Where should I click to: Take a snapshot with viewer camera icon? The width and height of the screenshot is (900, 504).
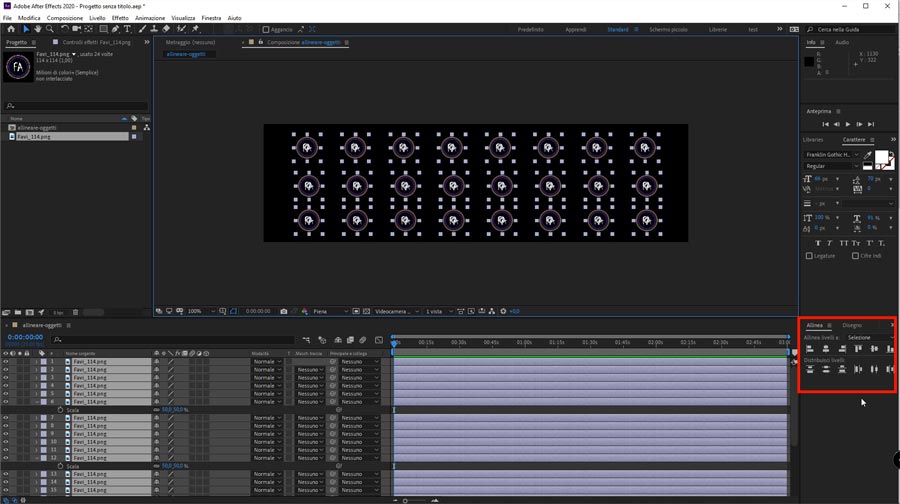[x=284, y=311]
